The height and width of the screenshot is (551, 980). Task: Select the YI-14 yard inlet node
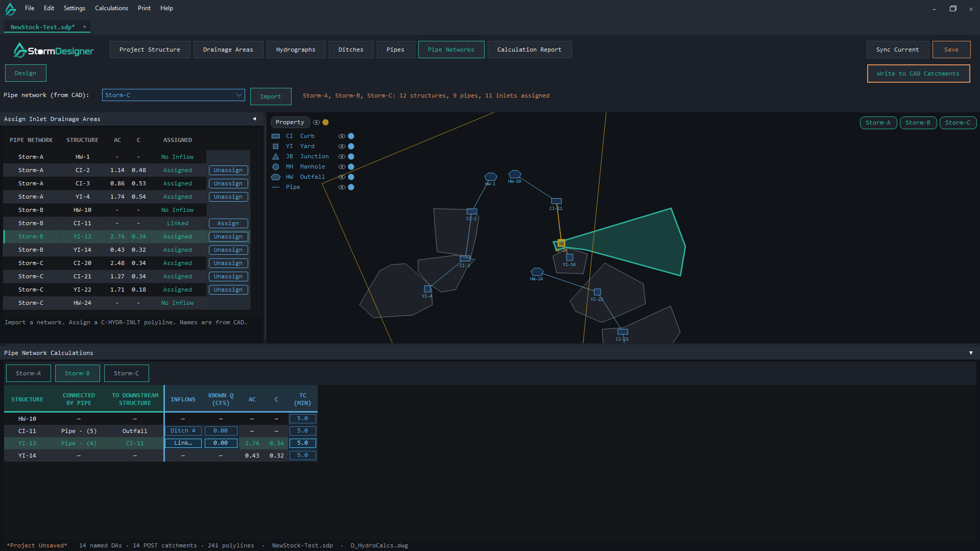click(569, 257)
